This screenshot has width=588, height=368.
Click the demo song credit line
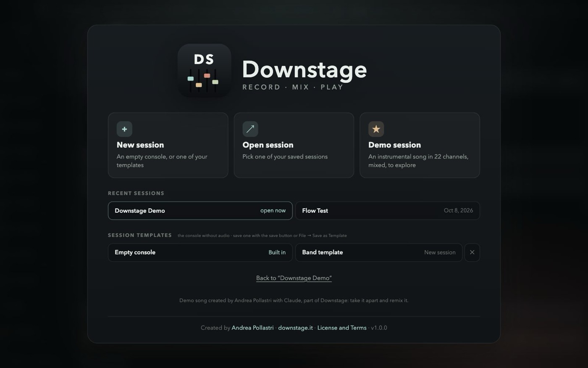coord(294,300)
